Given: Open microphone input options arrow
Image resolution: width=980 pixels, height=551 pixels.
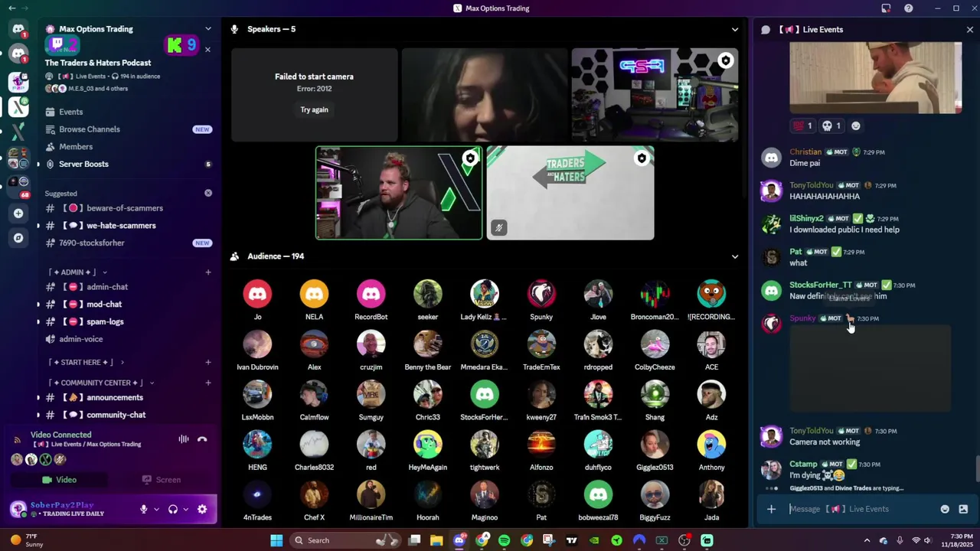Looking at the screenshot, I should pyautogui.click(x=156, y=510).
